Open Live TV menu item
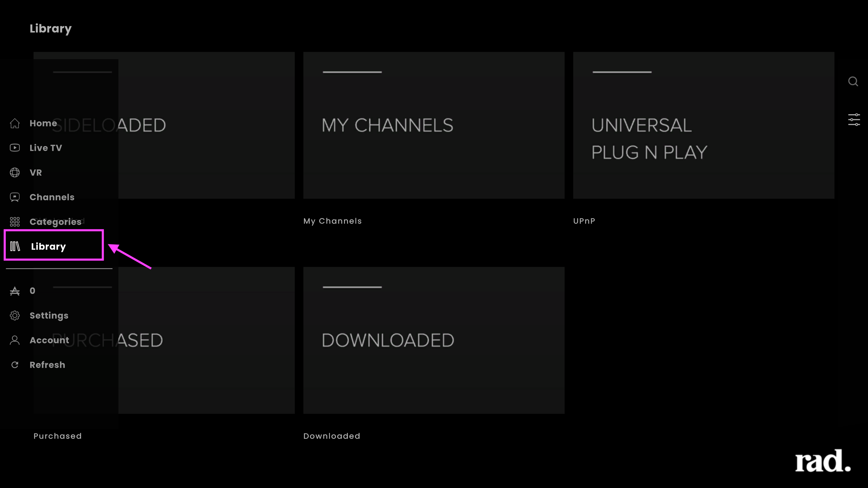 46,148
